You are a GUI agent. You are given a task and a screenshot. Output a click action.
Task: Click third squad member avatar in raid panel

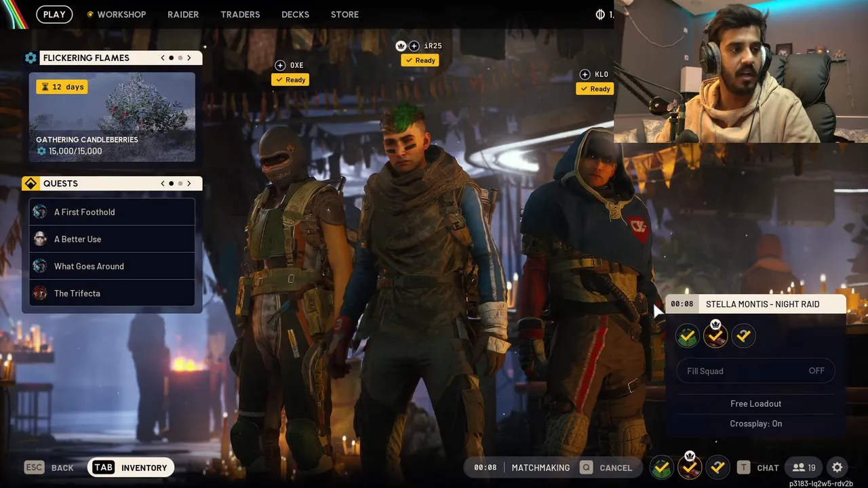click(x=744, y=335)
